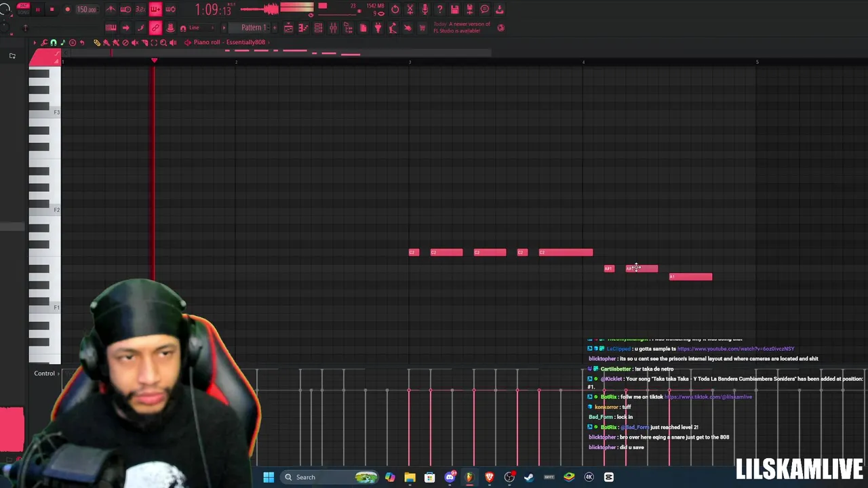Click the playhead marker on timeline

(x=154, y=62)
